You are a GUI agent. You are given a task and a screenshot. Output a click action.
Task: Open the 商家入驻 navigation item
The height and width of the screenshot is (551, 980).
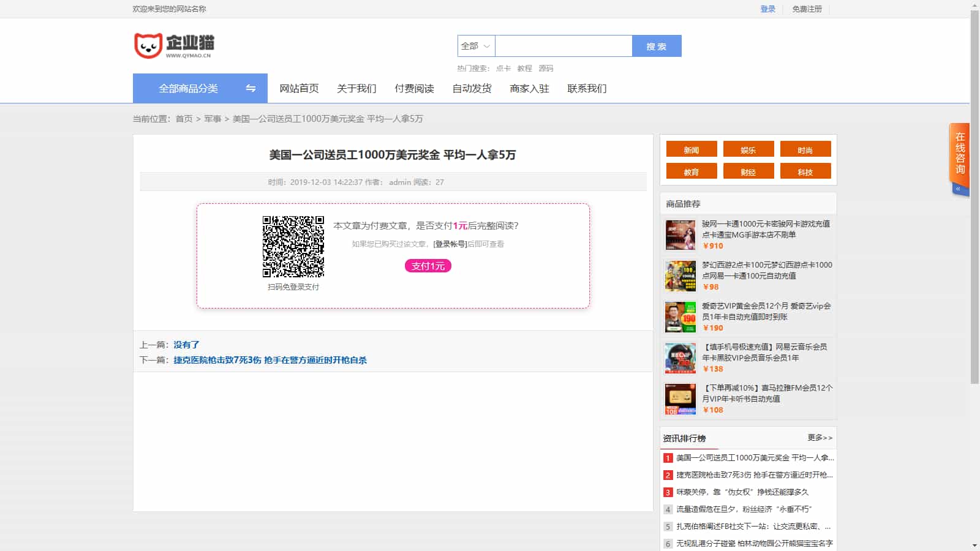[x=529, y=88]
